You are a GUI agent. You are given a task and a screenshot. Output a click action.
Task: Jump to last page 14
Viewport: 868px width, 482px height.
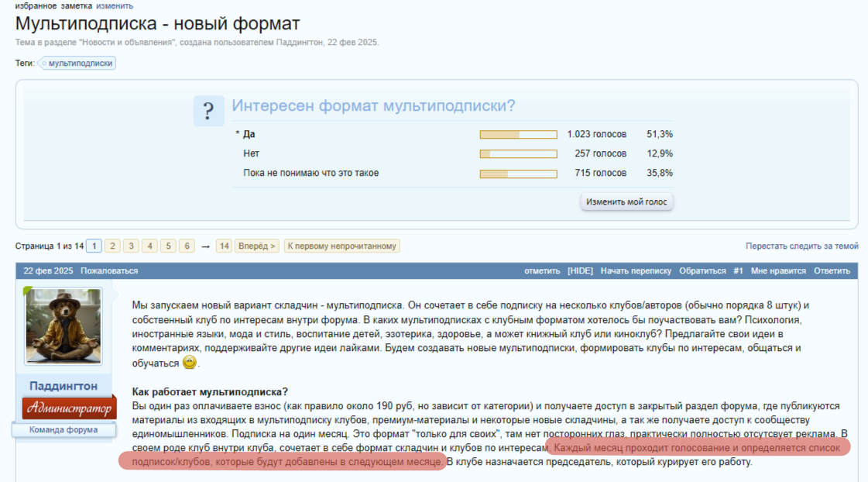coord(224,246)
